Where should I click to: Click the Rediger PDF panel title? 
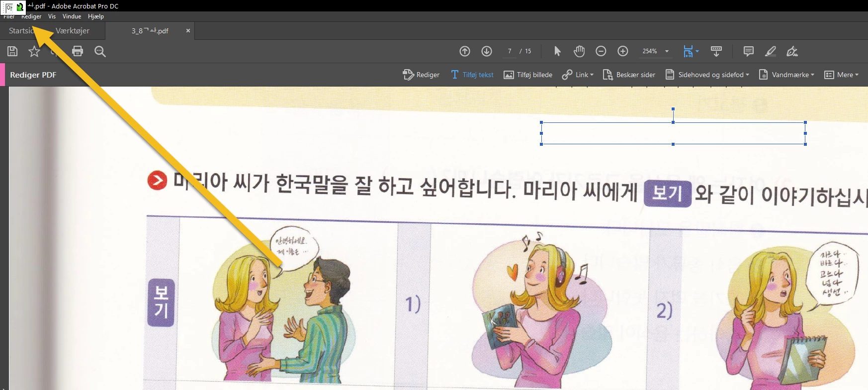coord(33,75)
